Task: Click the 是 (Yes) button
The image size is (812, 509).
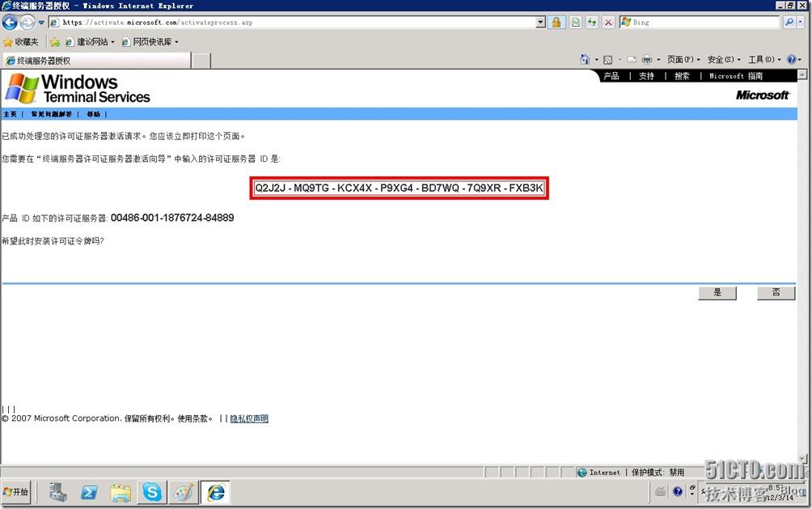Action: pos(717,292)
